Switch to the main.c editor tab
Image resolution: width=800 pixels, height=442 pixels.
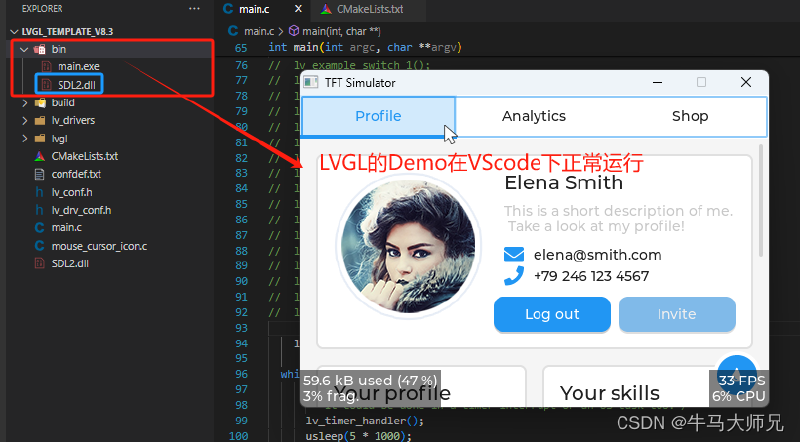click(x=254, y=9)
